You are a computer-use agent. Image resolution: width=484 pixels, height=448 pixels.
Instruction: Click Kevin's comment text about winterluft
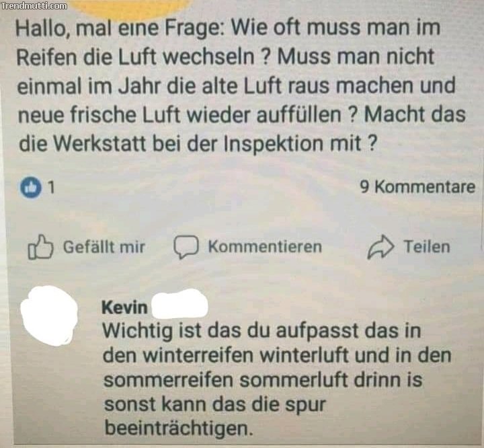(x=277, y=379)
